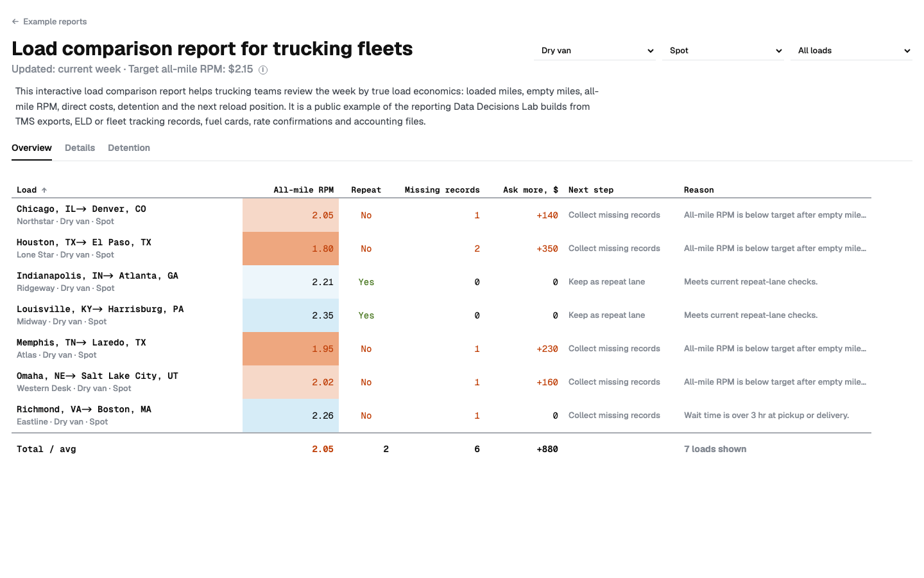Click the +350 ask more value
Image resolution: width=924 pixels, height=578 pixels.
[x=547, y=249]
